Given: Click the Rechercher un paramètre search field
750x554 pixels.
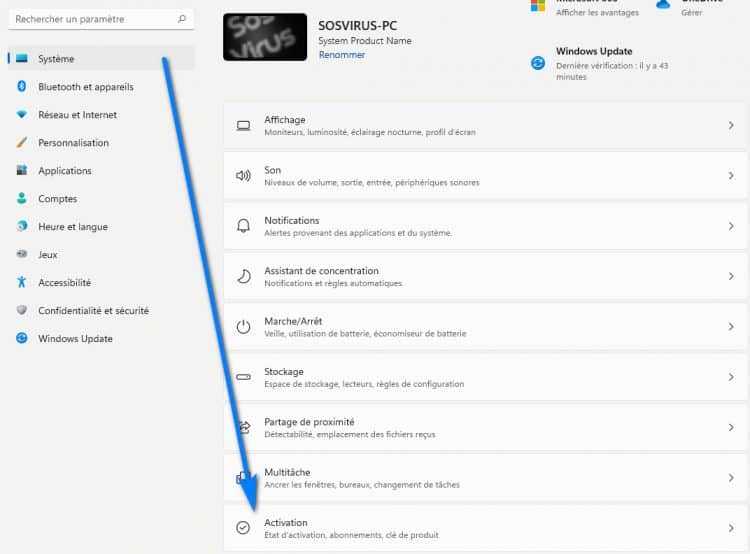Looking at the screenshot, I should click(x=95, y=19).
